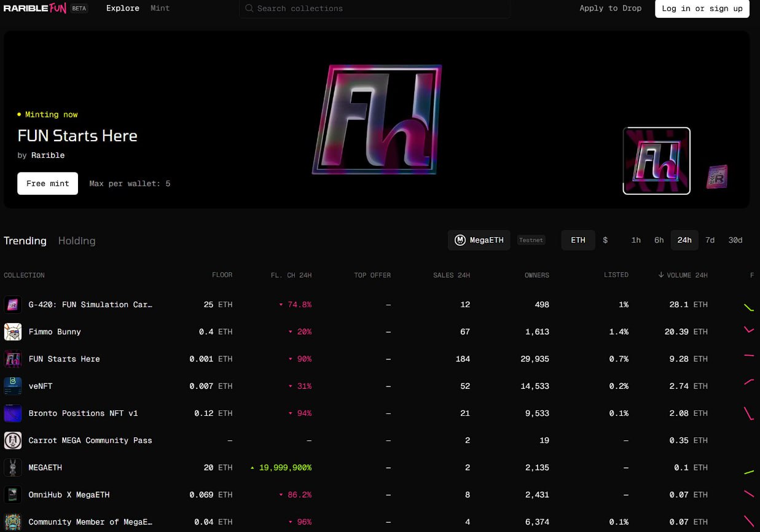Viewport: 760px width, 532px height.
Task: Open the MegaETH chain selector
Action: pyautogui.click(x=479, y=240)
